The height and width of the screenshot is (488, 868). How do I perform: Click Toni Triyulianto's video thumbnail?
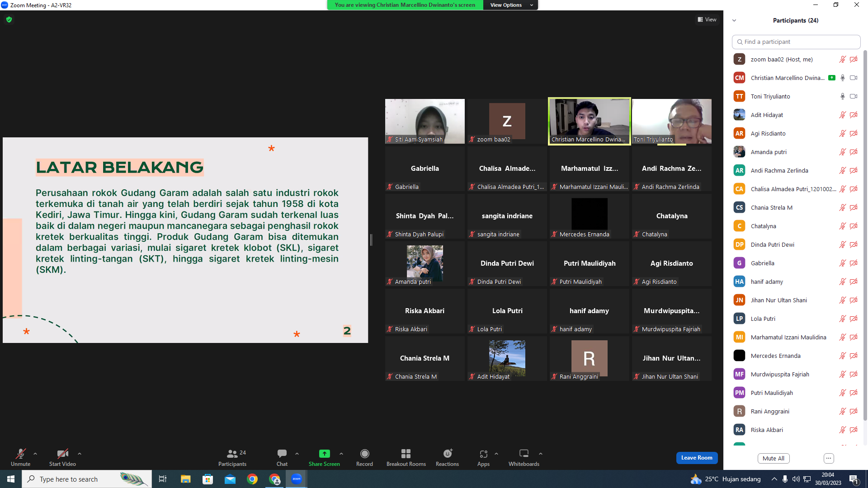click(x=672, y=121)
